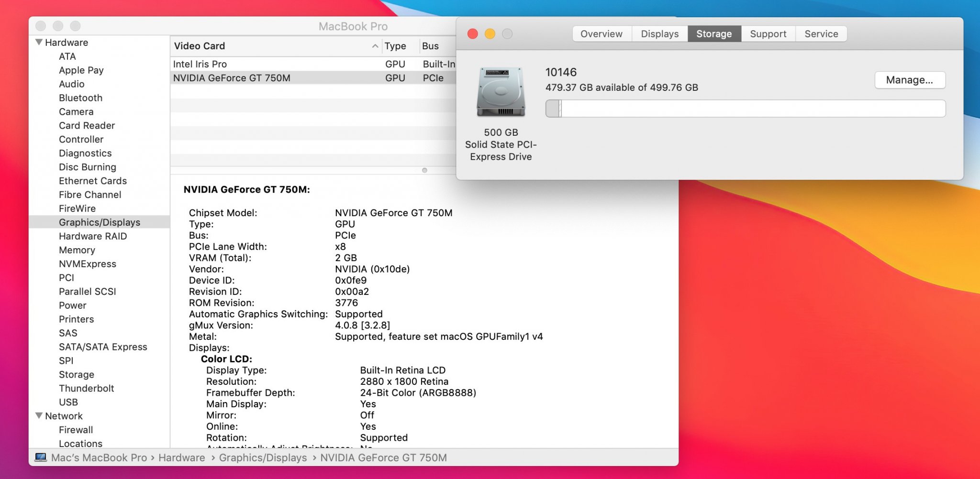The image size is (980, 479).
Task: Click the Manage... button
Action: coord(910,80)
